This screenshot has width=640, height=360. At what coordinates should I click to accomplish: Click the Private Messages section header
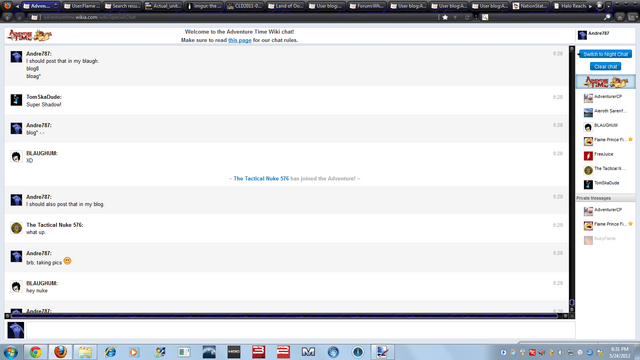pos(605,198)
